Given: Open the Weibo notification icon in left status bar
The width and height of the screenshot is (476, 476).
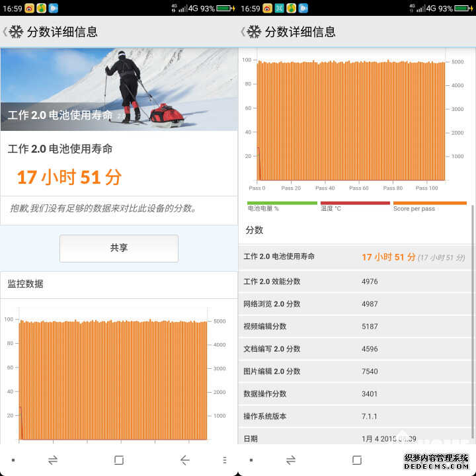Looking at the screenshot, I should coord(30,8).
